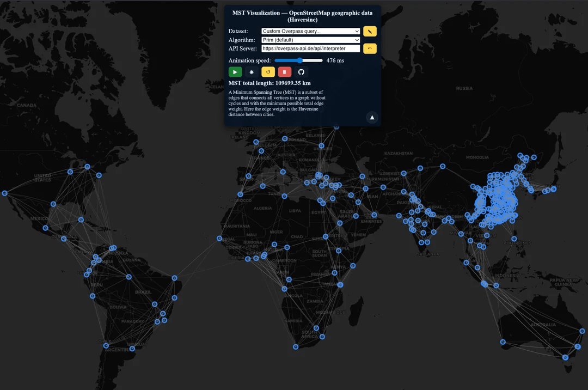
Task: Click the yellow pencil edit query button
Action: point(370,32)
